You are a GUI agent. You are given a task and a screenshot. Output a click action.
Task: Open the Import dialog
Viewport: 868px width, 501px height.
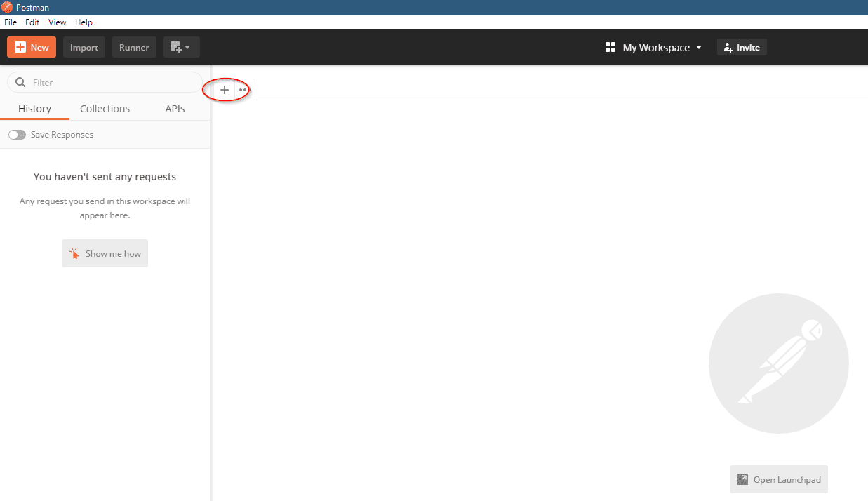pyautogui.click(x=84, y=47)
